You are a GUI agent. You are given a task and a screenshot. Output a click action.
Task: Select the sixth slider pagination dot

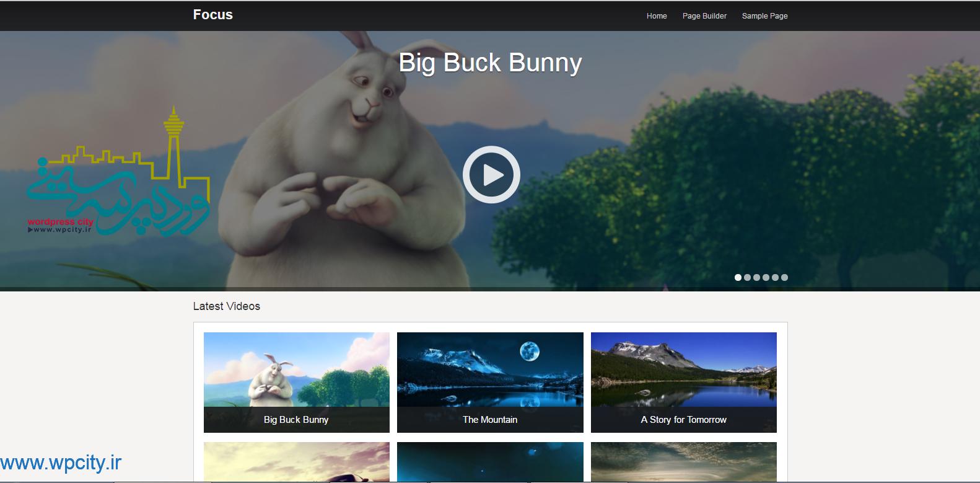click(x=784, y=277)
